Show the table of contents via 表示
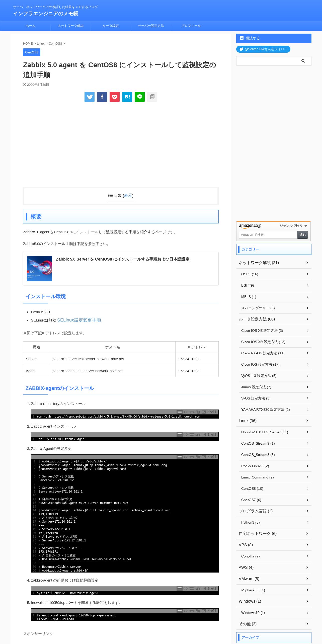The width and height of the screenshot is (322, 644). [x=128, y=196]
